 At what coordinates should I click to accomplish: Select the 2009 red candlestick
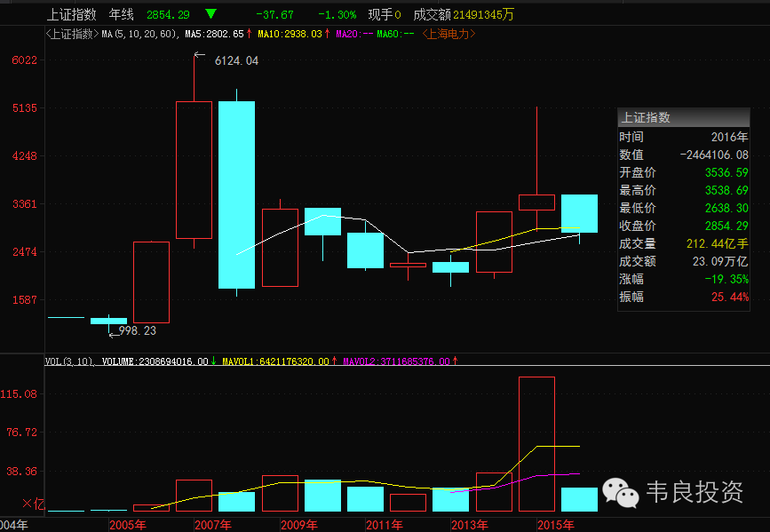coord(280,248)
